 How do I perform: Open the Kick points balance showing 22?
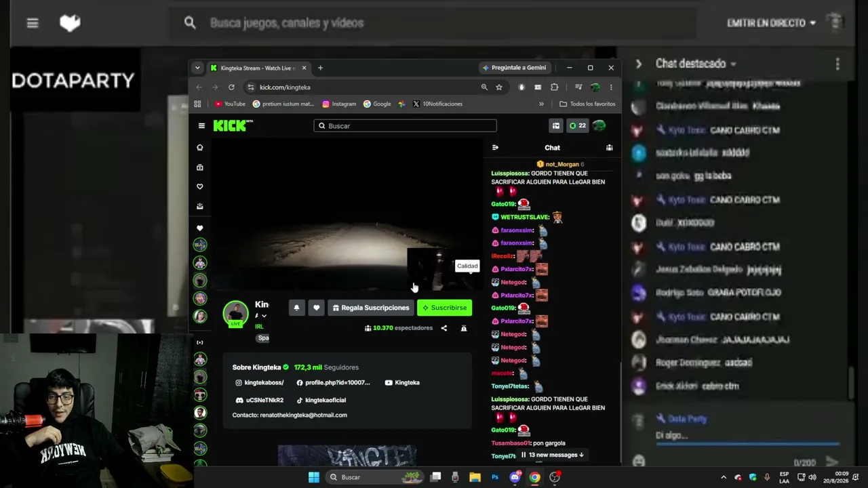577,125
